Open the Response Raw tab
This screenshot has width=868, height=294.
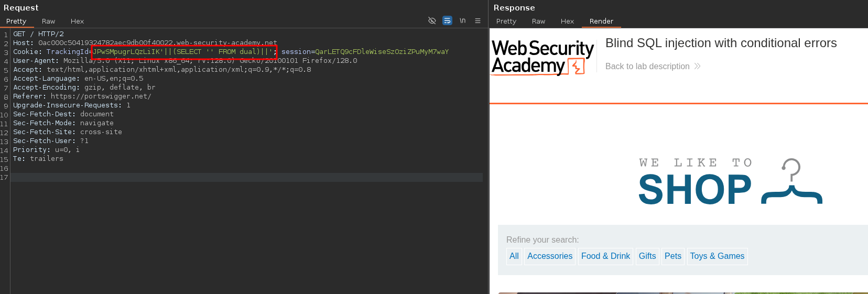[538, 21]
